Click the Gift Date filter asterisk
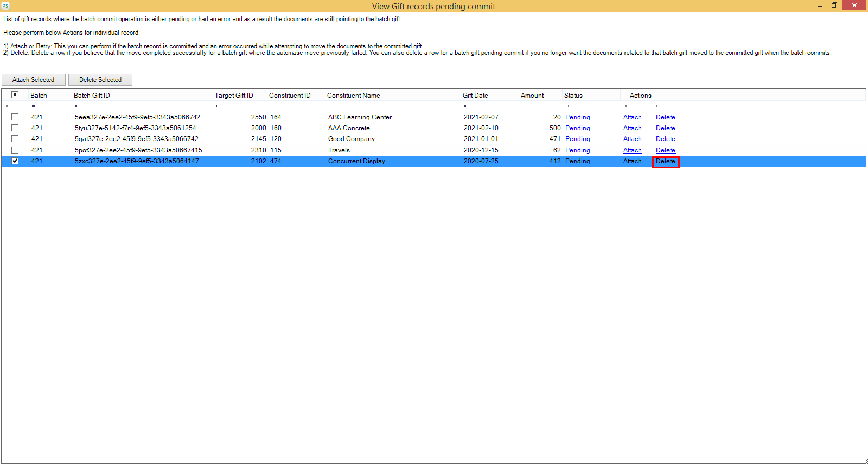The width and height of the screenshot is (868, 464). click(x=465, y=106)
